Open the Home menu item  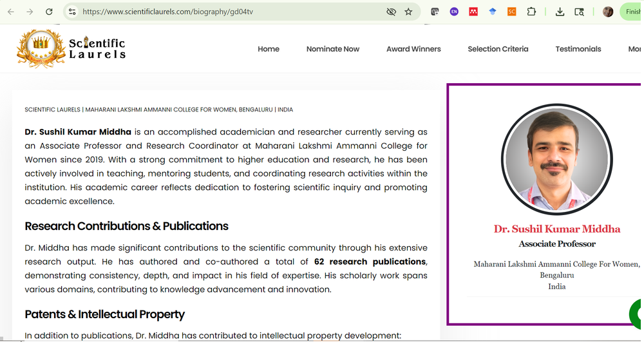pos(268,49)
